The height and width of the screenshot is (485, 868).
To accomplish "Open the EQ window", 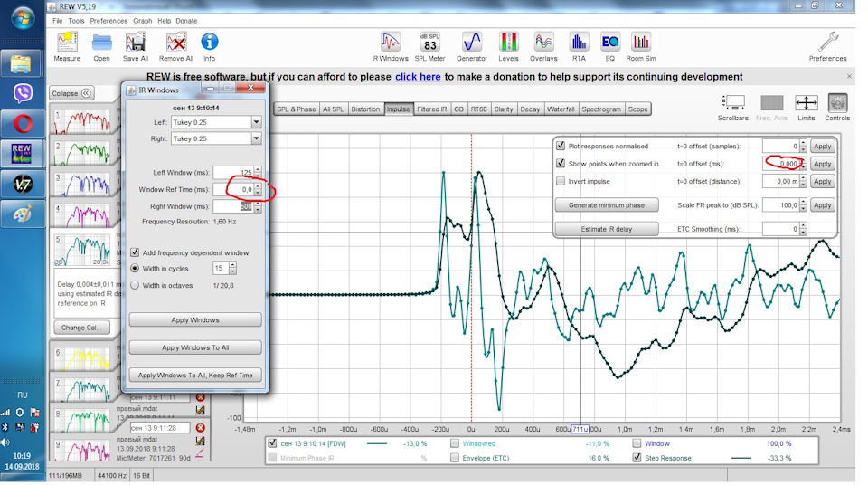I will 610,43.
